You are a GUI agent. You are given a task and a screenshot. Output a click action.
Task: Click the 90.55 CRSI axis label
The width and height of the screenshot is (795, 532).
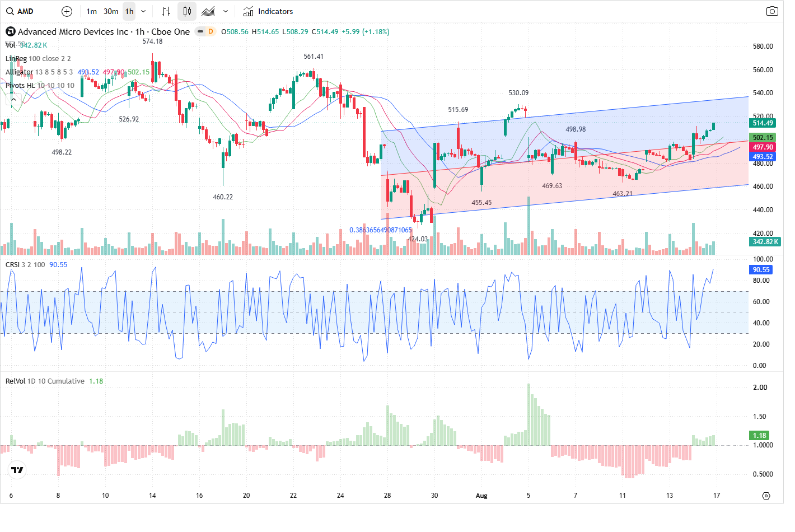761,270
